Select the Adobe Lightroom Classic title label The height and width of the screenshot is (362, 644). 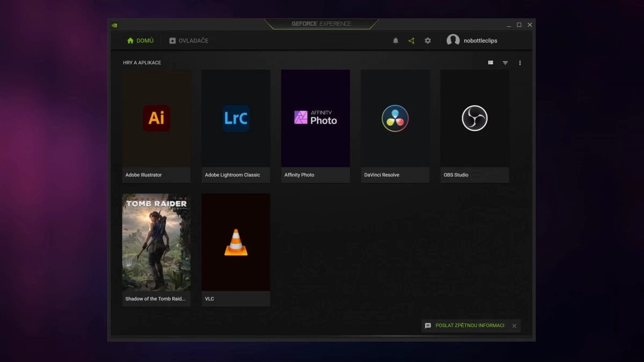(232, 175)
